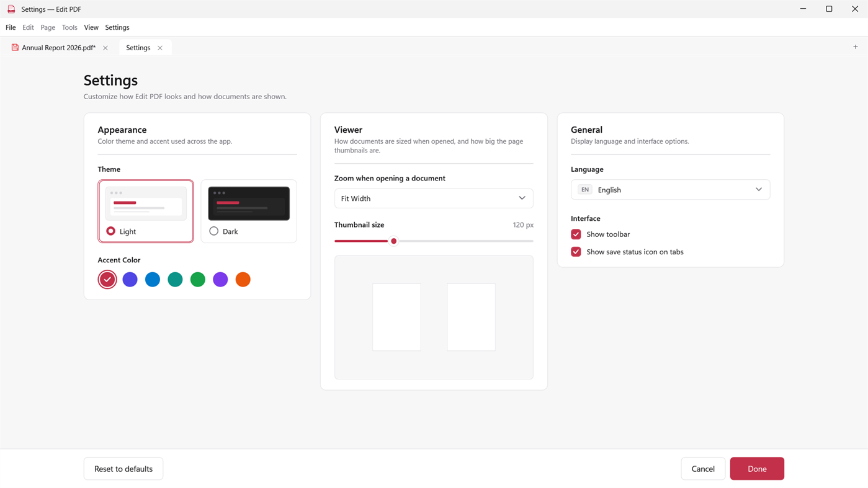The width and height of the screenshot is (868, 488).
Task: Click the Light theme preview card
Action: point(146,203)
